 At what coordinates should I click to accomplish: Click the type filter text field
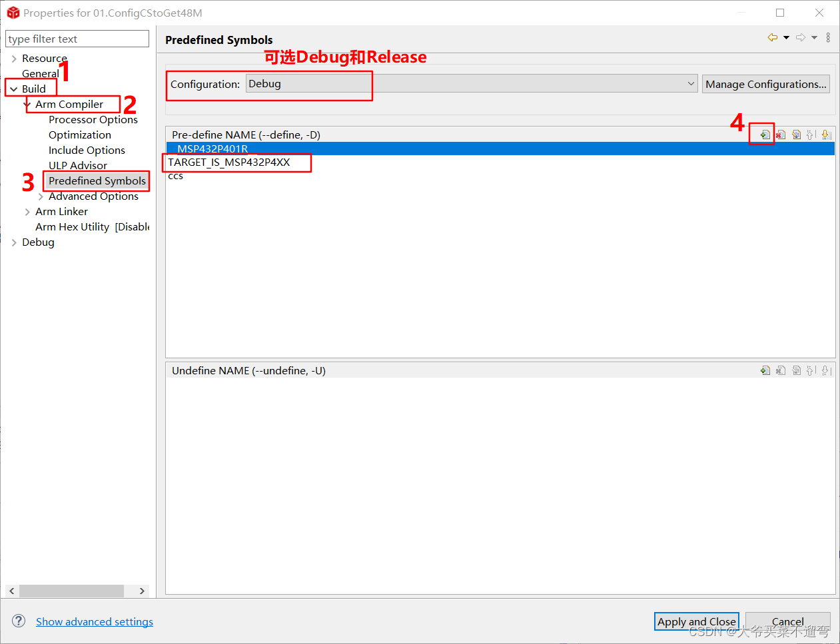pos(77,39)
